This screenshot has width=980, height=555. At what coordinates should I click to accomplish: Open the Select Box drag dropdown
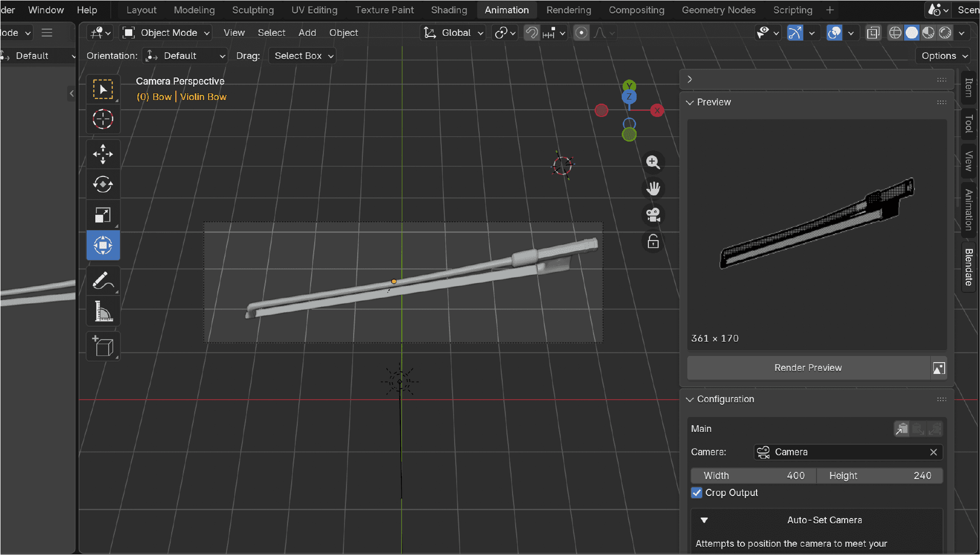pyautogui.click(x=302, y=56)
